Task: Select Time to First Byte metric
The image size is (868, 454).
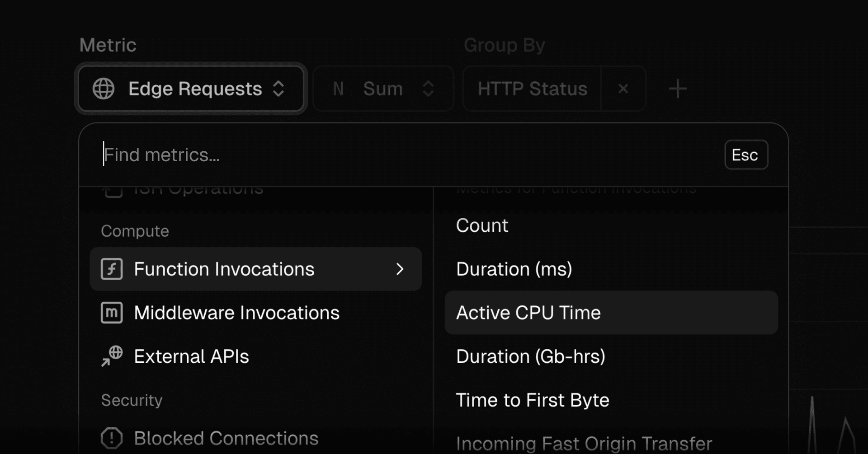Action: (532, 400)
